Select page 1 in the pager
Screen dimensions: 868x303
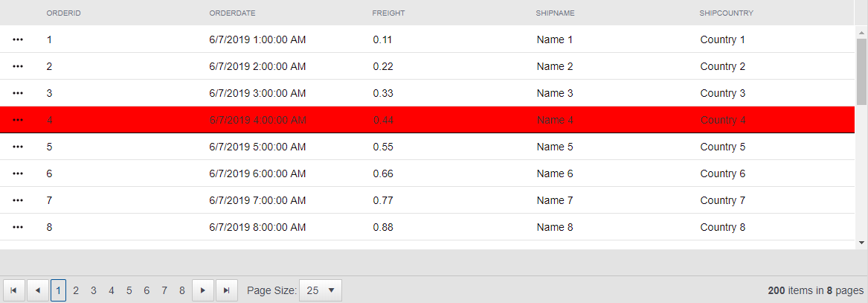tap(58, 290)
